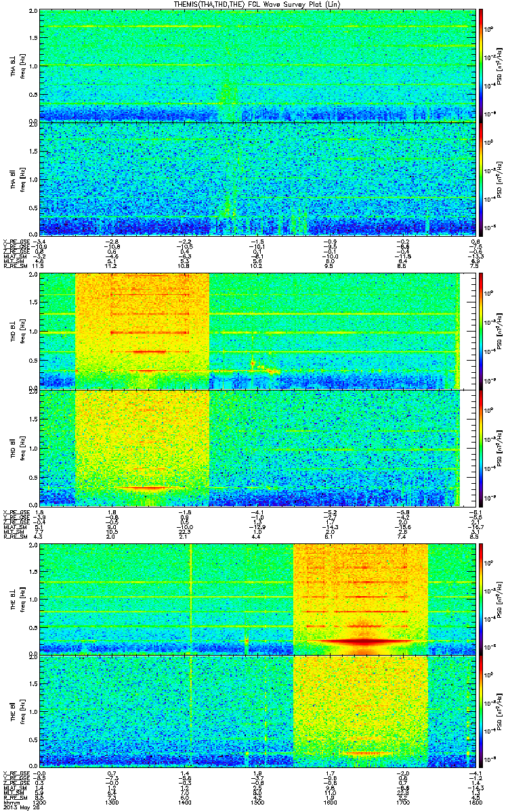Screen dimensions: 508x812
Task: Click the PSD color bar beside THA B-perpendicular
Action: [x=481, y=66]
